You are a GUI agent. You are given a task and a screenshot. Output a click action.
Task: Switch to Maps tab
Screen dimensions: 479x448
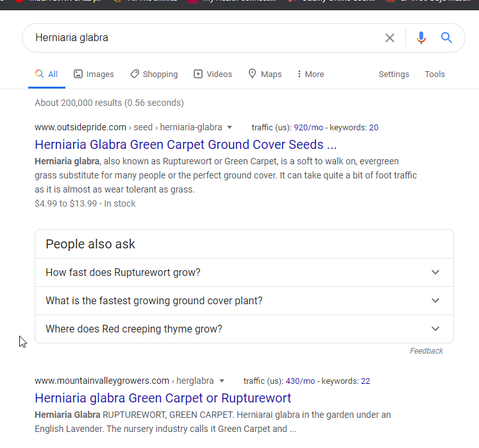pos(265,74)
